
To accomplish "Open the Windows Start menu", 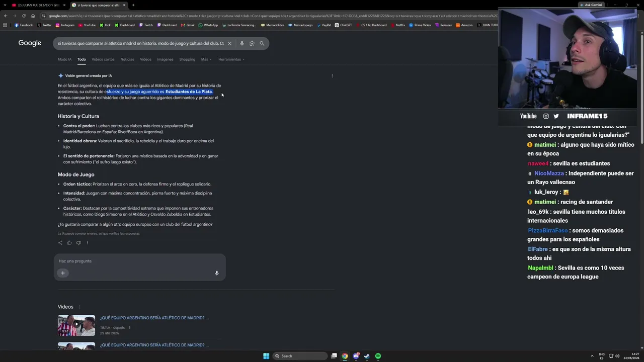I will (266, 356).
